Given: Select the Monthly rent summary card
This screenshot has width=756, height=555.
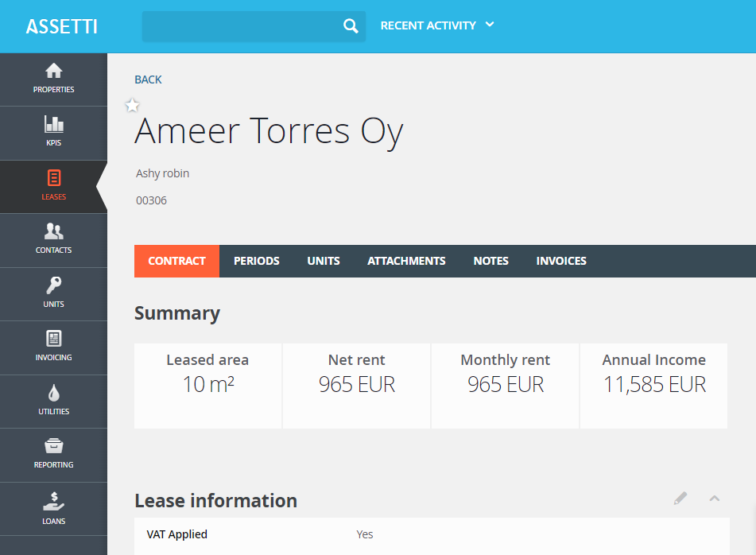Looking at the screenshot, I should click(x=506, y=386).
